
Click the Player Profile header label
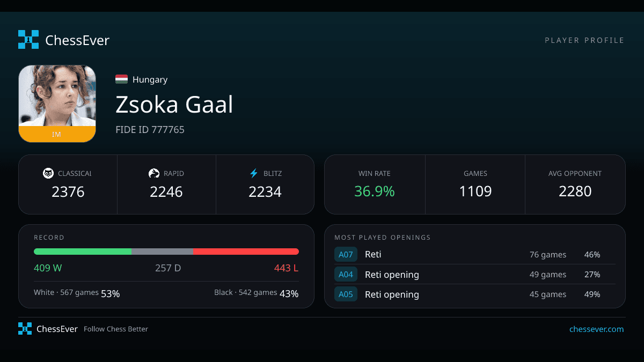[x=584, y=40]
